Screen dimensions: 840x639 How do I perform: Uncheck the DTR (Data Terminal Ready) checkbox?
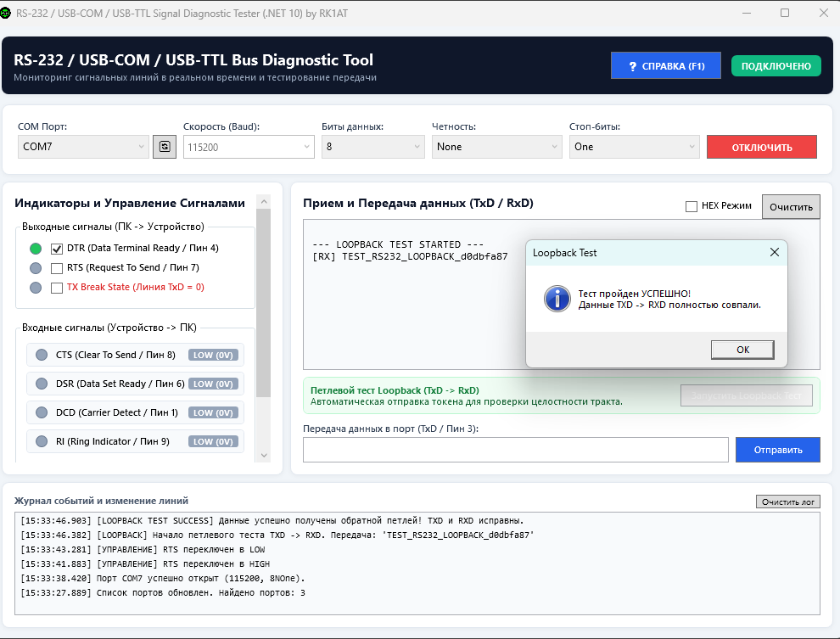coord(57,249)
